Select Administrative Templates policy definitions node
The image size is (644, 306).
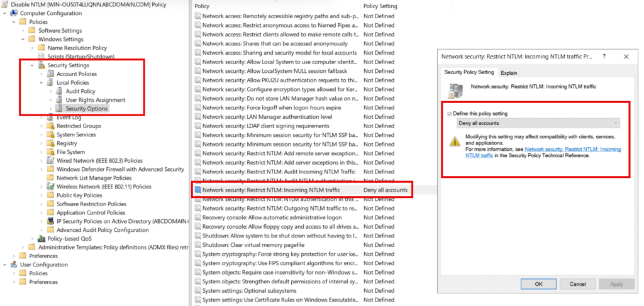pyautogui.click(x=113, y=247)
